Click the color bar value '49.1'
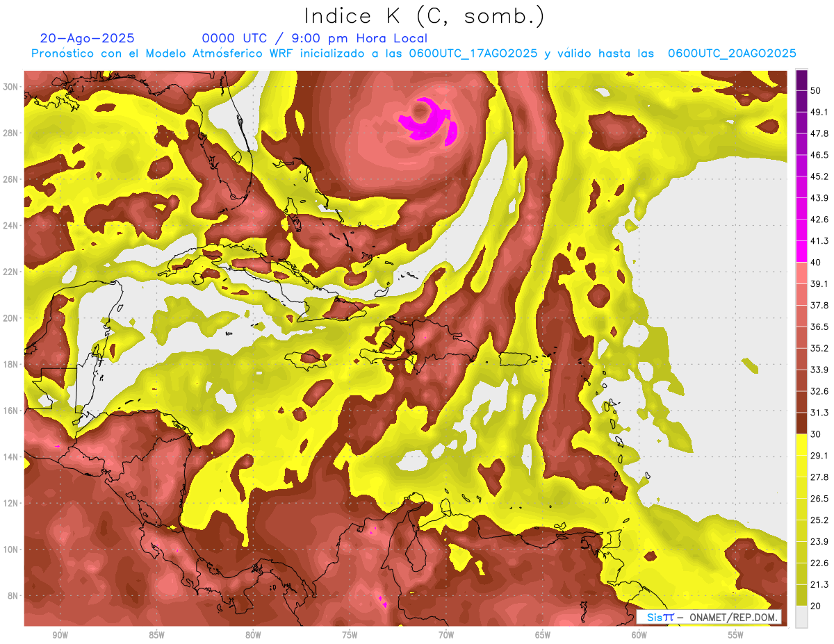The width and height of the screenshot is (834, 644). coord(819,112)
